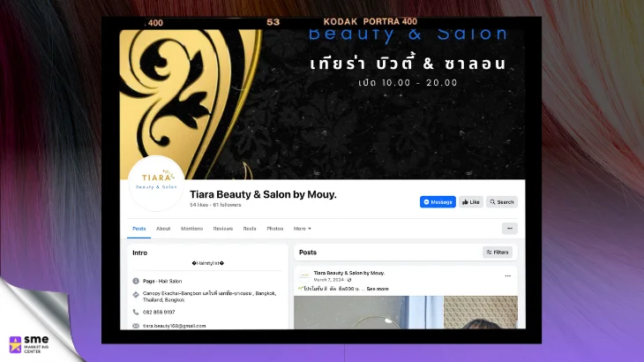Select the Reviews tab
This screenshot has width=644, height=362.
click(x=223, y=229)
